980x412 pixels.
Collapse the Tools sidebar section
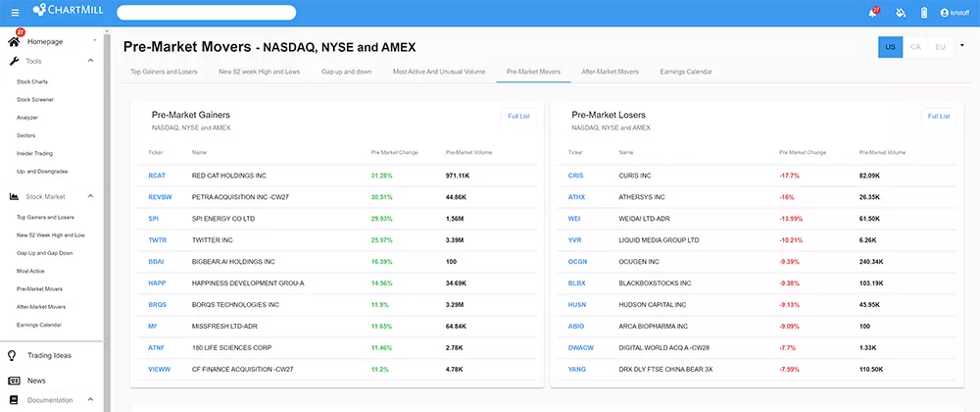(90, 61)
